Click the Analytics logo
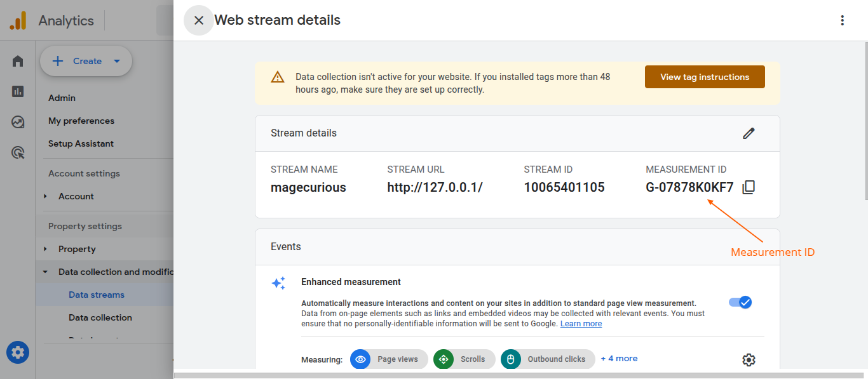The width and height of the screenshot is (868, 379). [x=51, y=20]
